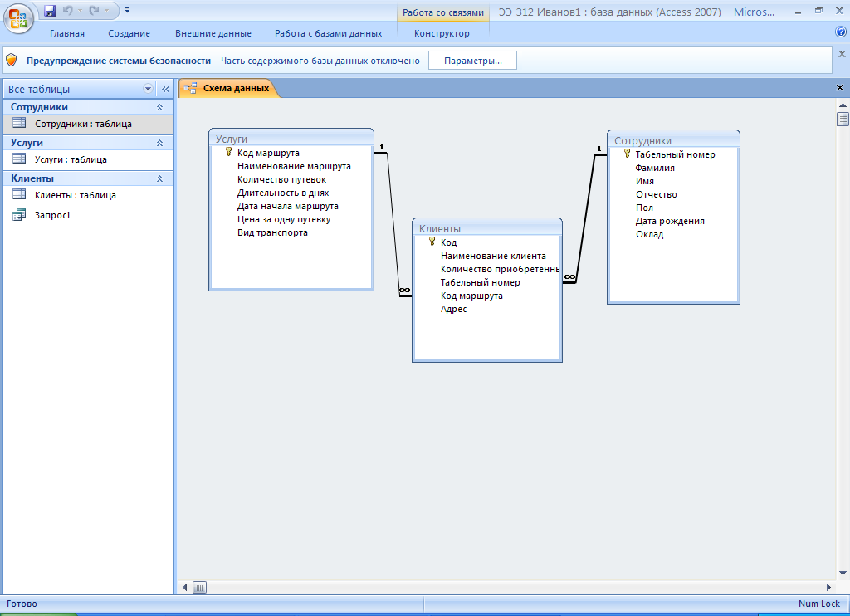Select the relationship line between Клиенты and Сотрудники
The width and height of the screenshot is (850, 616).
click(585, 218)
